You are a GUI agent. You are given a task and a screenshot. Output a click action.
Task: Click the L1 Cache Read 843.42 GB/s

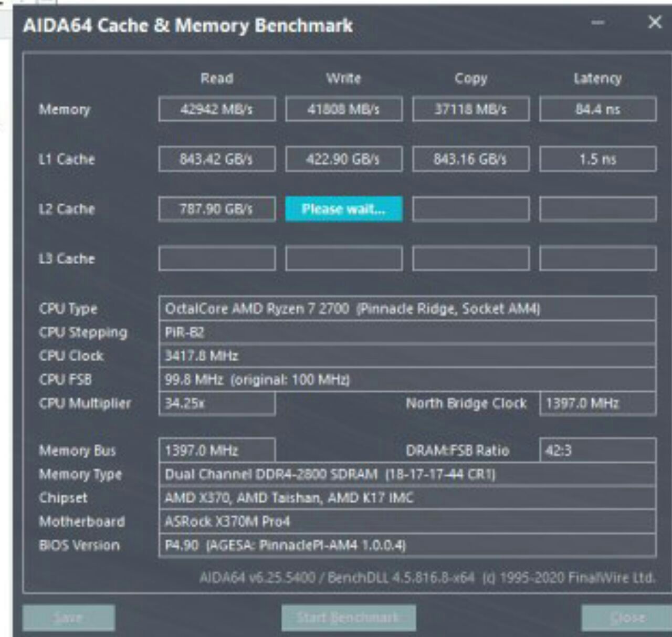pyautogui.click(x=217, y=159)
